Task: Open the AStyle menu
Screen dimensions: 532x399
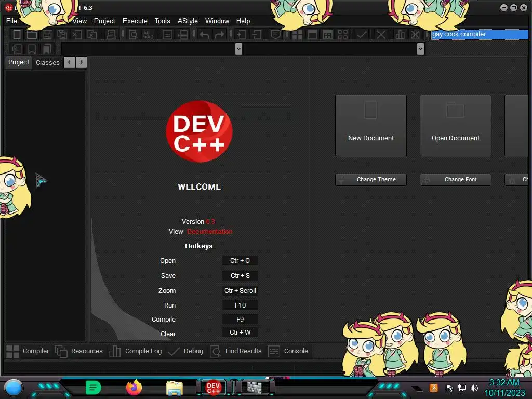Action: coord(188,21)
